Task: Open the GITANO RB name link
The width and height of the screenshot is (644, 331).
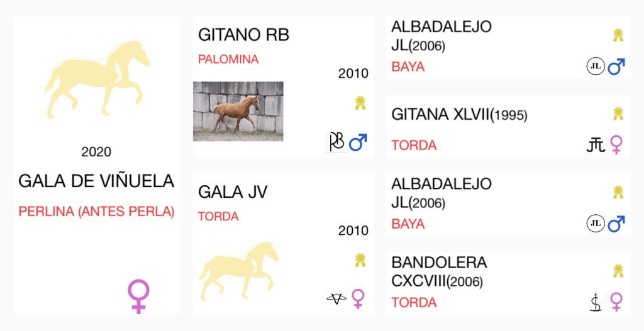Action: pyautogui.click(x=243, y=35)
